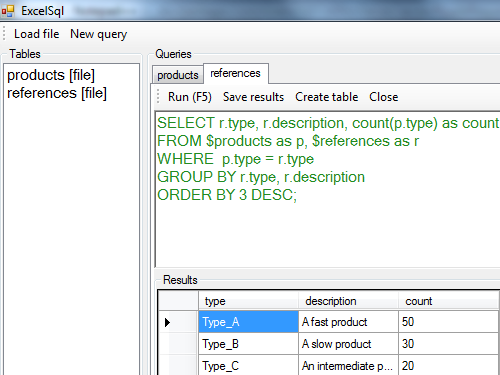Switch to the products query tab
Image resolution: width=500 pixels, height=375 pixels.
(x=178, y=75)
